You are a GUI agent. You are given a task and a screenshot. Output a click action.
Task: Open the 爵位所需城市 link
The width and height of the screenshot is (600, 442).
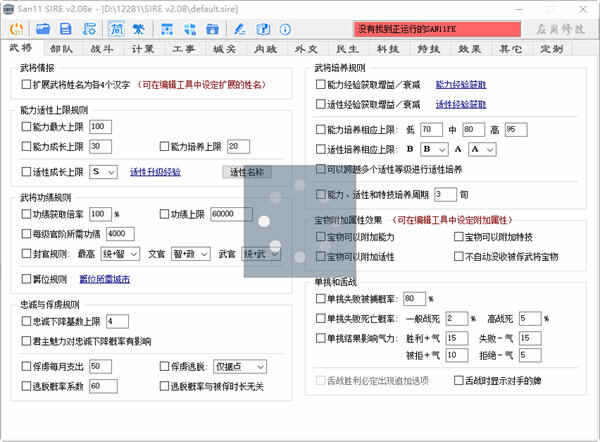pyautogui.click(x=106, y=279)
